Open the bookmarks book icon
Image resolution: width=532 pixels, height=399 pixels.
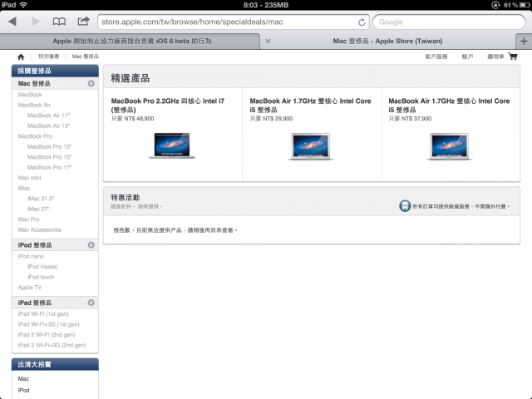click(x=59, y=22)
